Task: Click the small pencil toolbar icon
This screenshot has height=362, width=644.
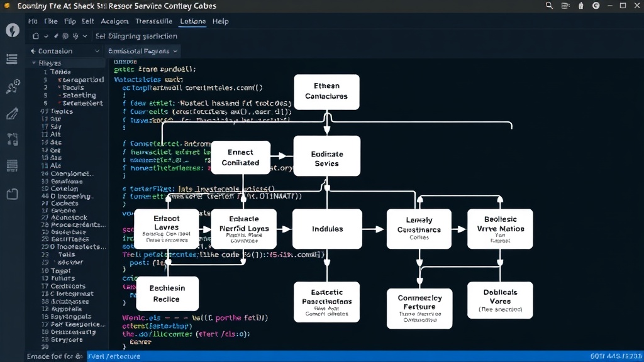Action: 56,36
